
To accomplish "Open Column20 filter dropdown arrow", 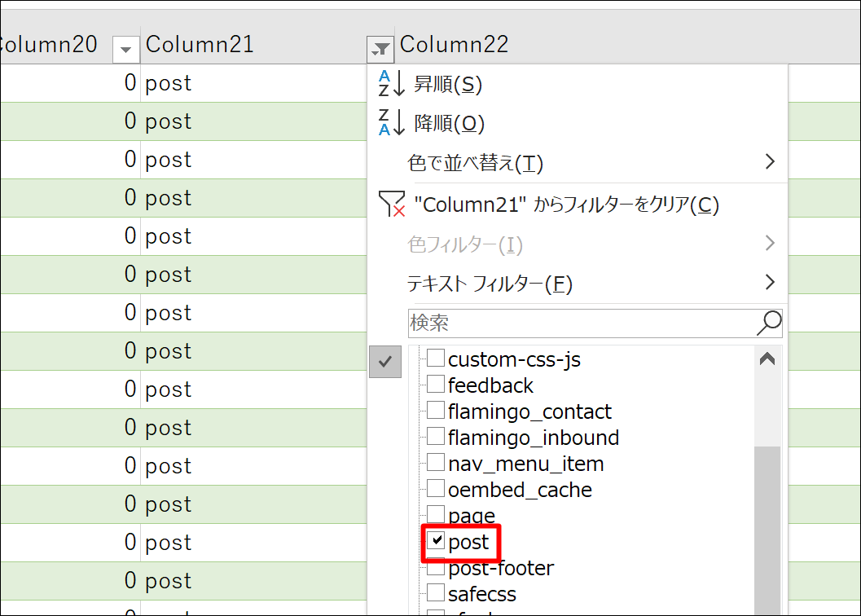I will click(125, 50).
